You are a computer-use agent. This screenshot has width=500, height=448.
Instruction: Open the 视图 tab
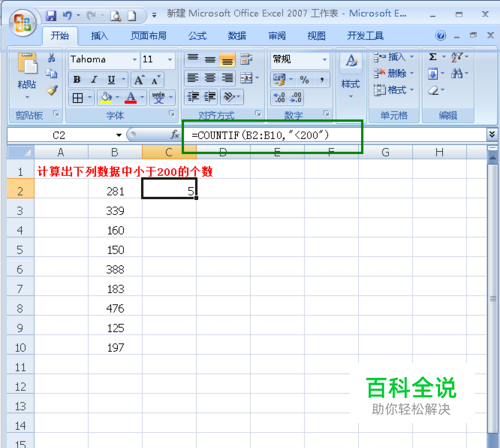point(316,36)
